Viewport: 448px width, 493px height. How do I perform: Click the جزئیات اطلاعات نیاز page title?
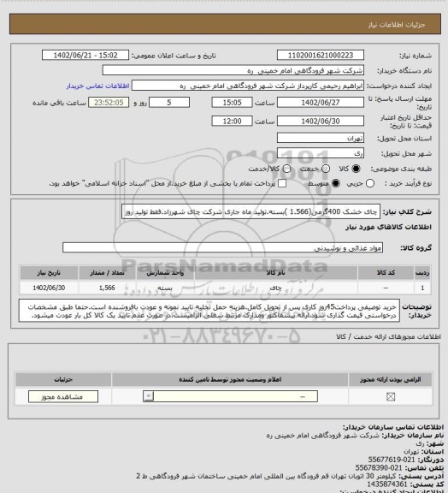[397, 25]
